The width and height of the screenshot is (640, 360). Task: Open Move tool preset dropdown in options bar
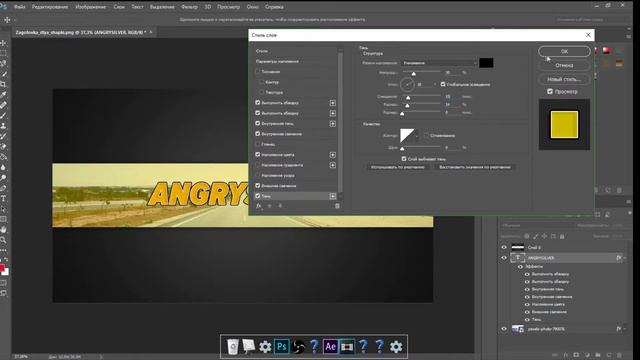[15, 20]
